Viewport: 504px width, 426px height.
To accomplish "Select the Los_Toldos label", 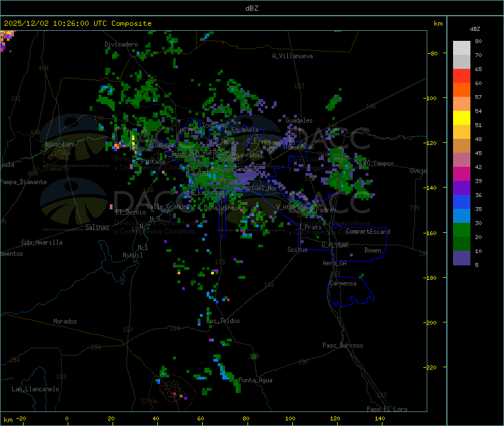I will pos(223,321).
